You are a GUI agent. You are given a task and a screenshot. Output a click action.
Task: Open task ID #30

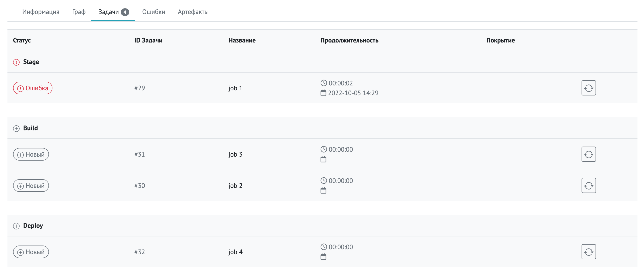click(140, 186)
